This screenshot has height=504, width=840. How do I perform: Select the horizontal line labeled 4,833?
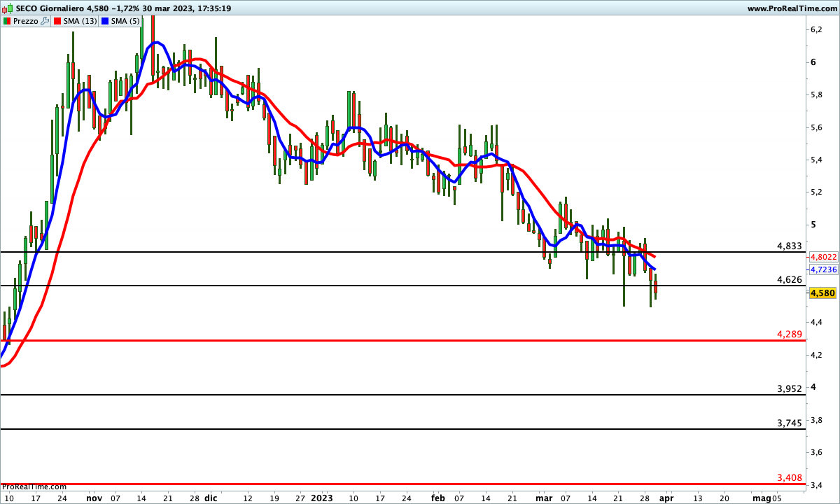(x=402, y=252)
